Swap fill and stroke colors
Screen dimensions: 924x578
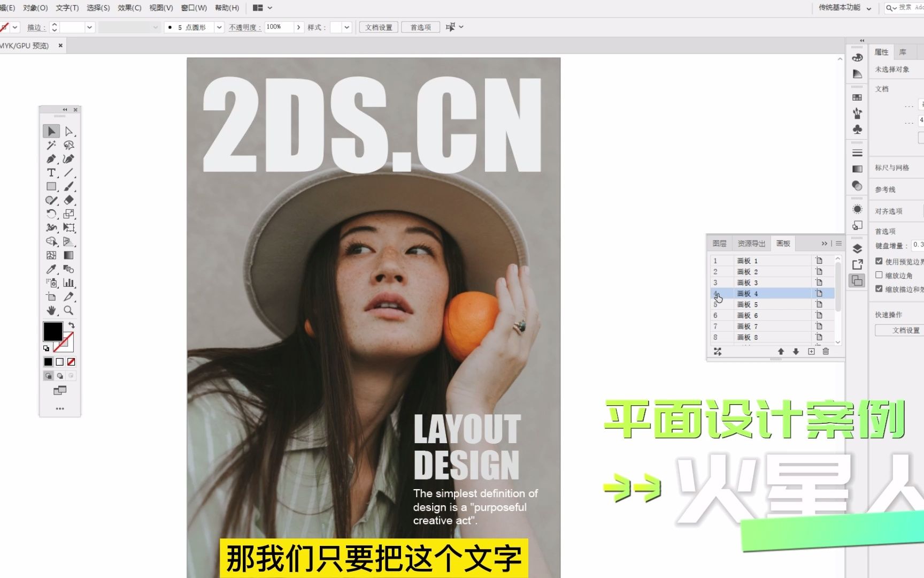click(x=72, y=325)
